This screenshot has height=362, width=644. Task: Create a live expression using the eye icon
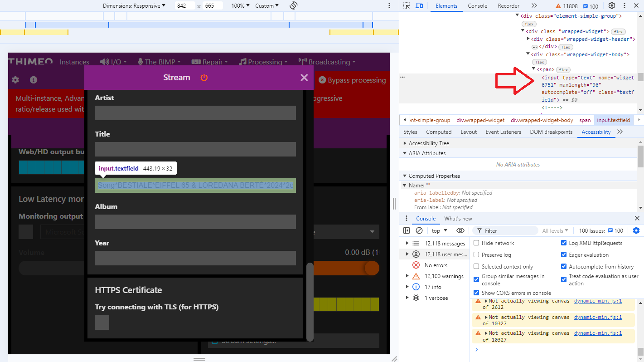pyautogui.click(x=460, y=230)
